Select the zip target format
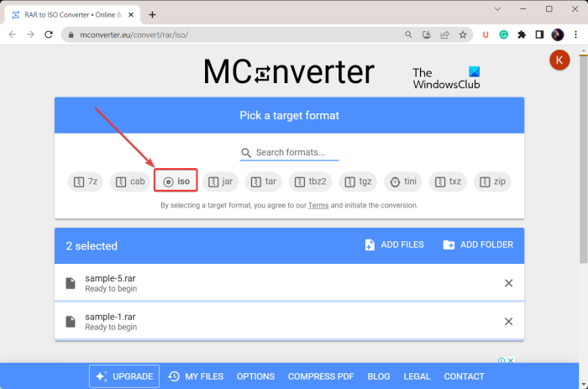Screen dimensions: 588x389 493,181
